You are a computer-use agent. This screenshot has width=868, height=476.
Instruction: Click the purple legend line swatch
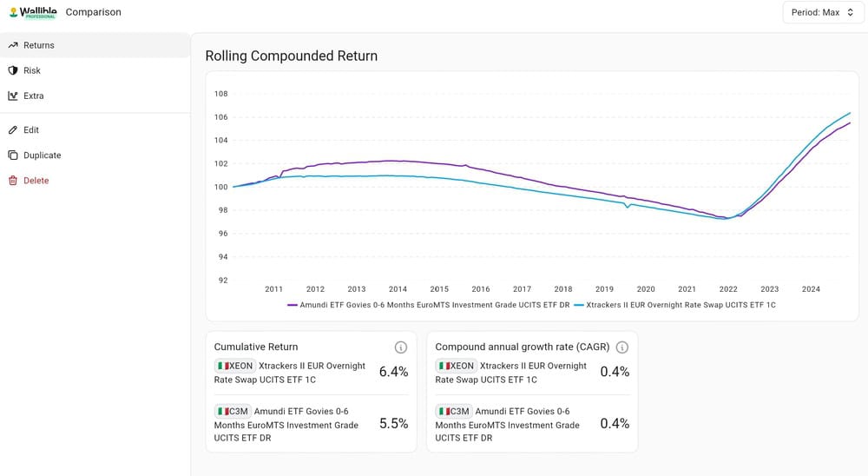pyautogui.click(x=293, y=306)
